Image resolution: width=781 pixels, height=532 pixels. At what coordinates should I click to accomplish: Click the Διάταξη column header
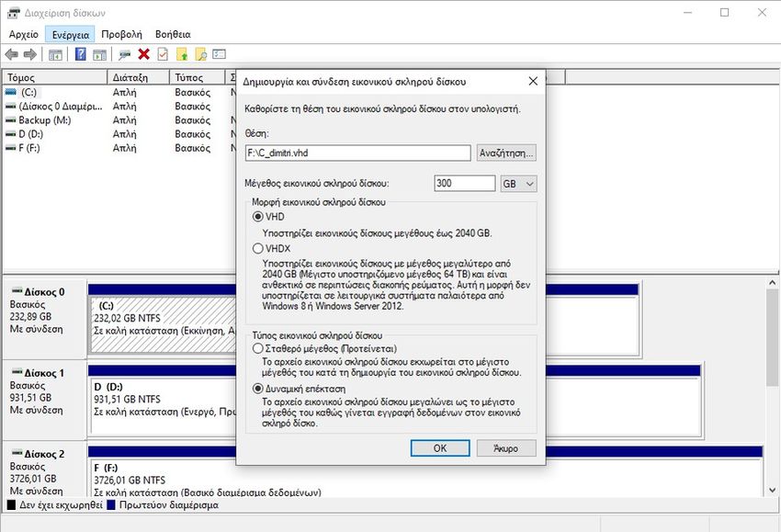138,78
